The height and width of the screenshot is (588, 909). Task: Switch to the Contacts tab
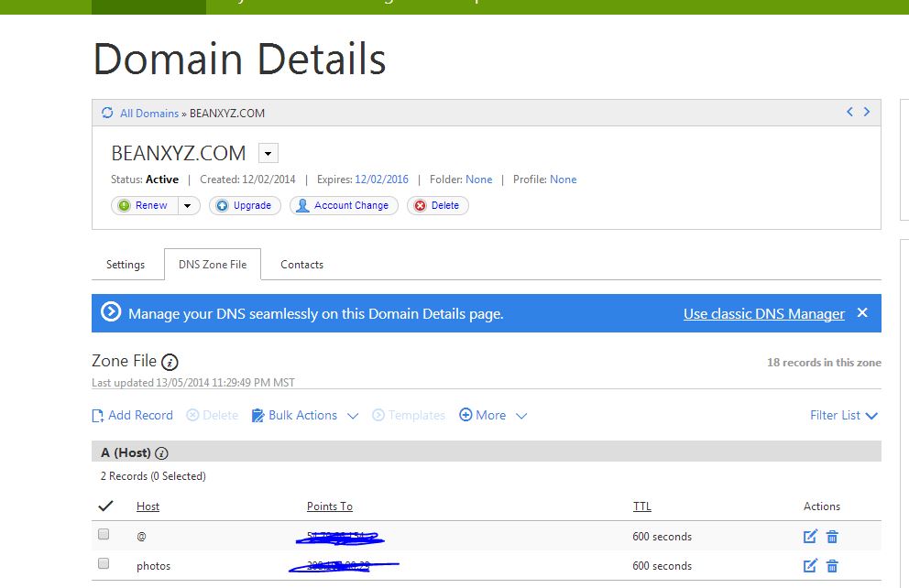click(x=301, y=264)
